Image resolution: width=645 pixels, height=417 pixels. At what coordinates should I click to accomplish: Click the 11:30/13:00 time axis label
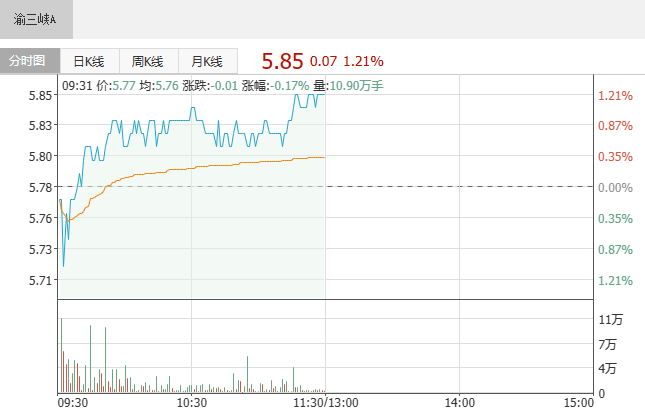[326, 403]
